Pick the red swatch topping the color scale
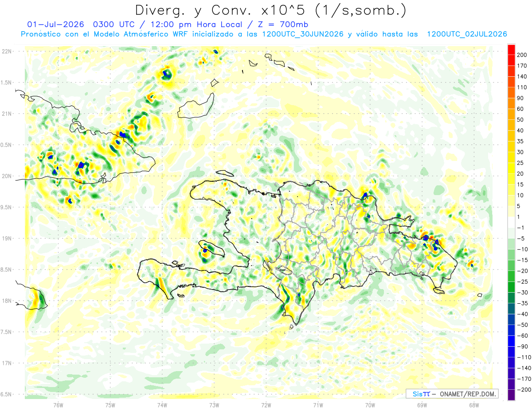The image size is (532, 411). point(511,50)
